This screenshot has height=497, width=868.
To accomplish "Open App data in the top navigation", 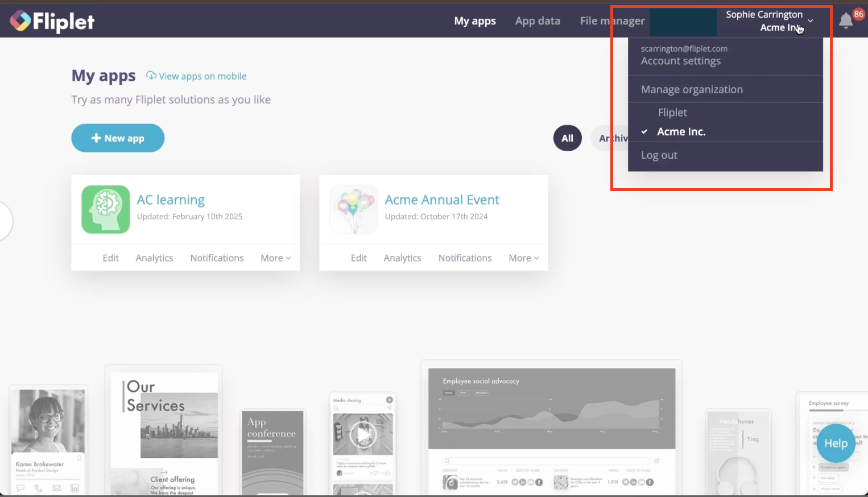I will click(538, 21).
